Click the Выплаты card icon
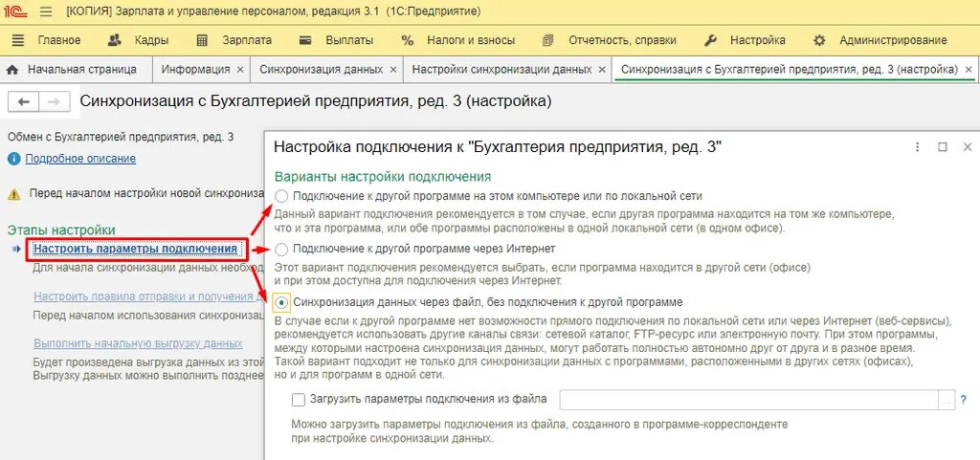Viewport: 980px width, 460px height. click(x=305, y=40)
